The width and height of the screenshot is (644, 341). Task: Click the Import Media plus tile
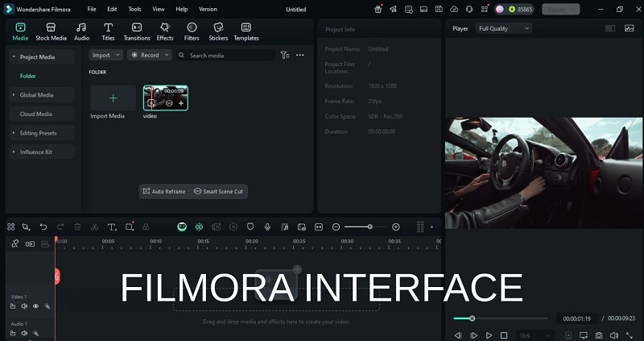point(113,98)
